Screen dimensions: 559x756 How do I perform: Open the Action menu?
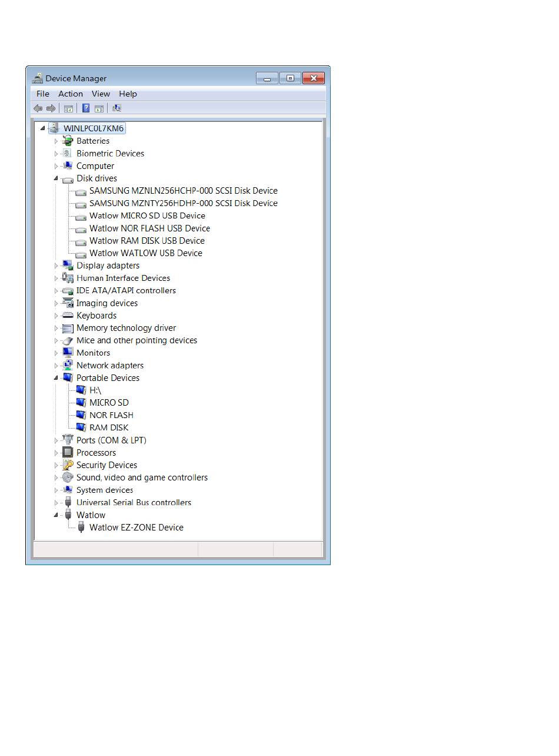71,94
